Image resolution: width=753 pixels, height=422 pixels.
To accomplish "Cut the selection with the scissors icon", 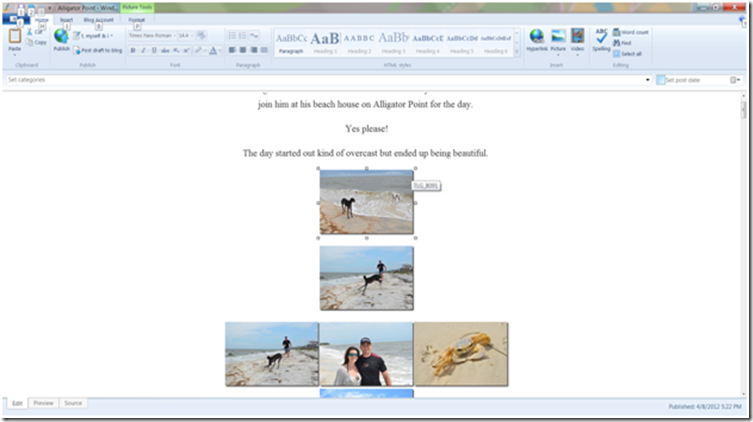I will (30, 32).
